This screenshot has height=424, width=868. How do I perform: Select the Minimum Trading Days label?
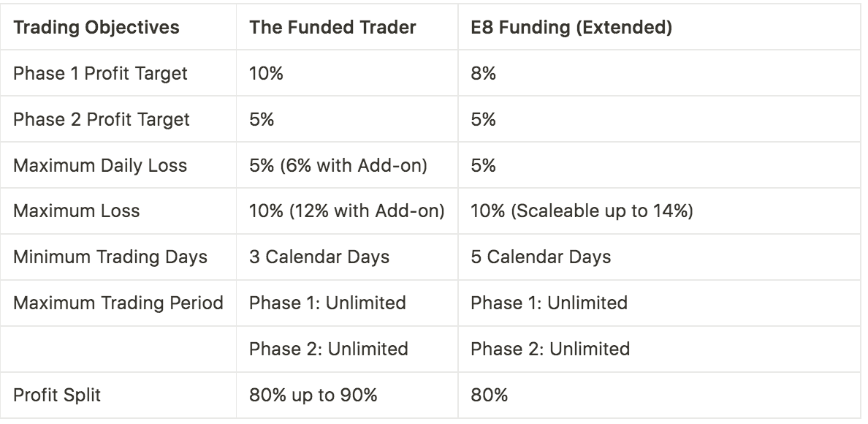point(110,257)
